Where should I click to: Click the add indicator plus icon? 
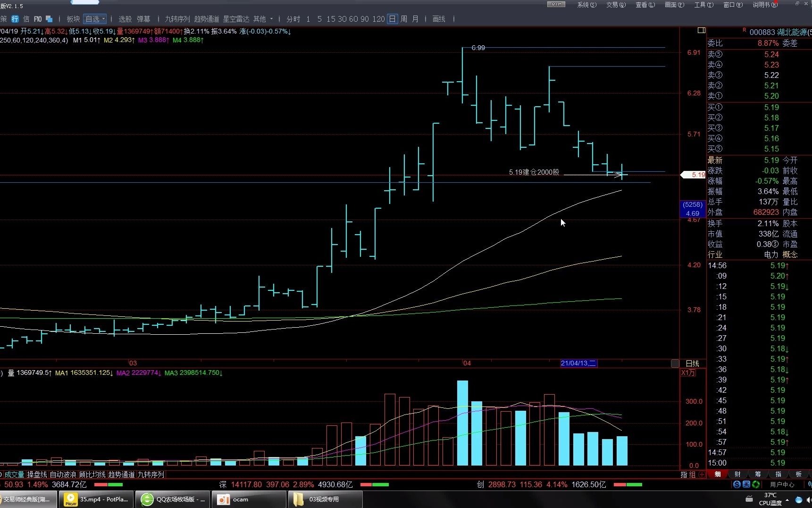(702, 474)
